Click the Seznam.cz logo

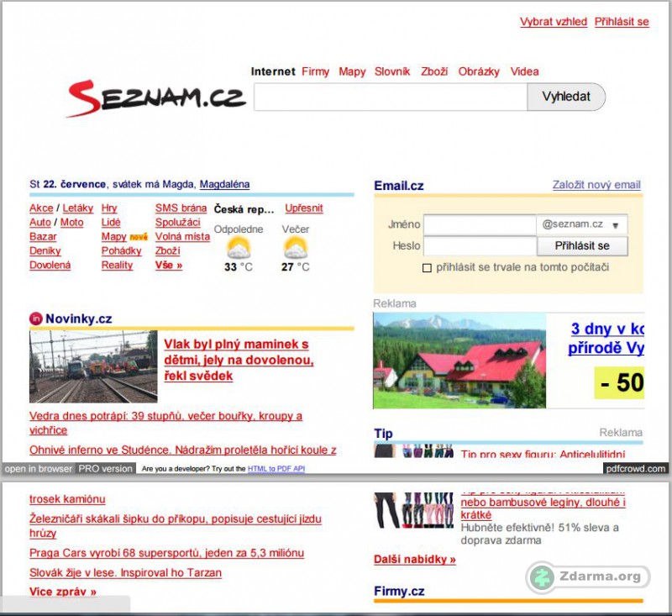point(156,98)
